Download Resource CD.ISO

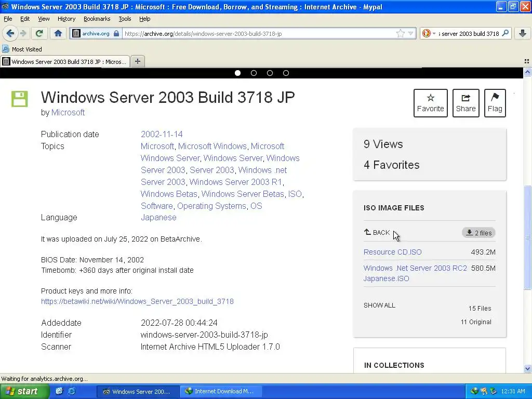coord(393,252)
